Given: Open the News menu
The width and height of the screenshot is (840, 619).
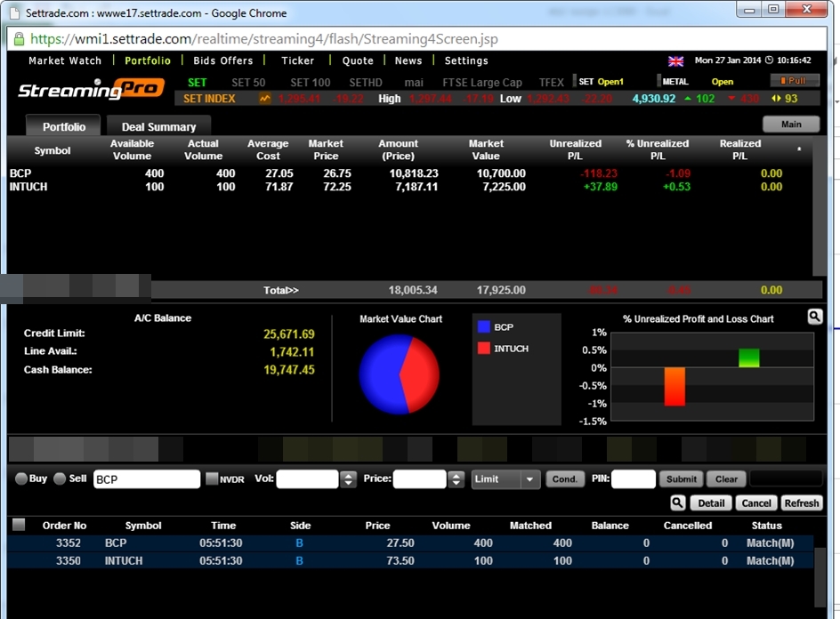Looking at the screenshot, I should pyautogui.click(x=408, y=60).
